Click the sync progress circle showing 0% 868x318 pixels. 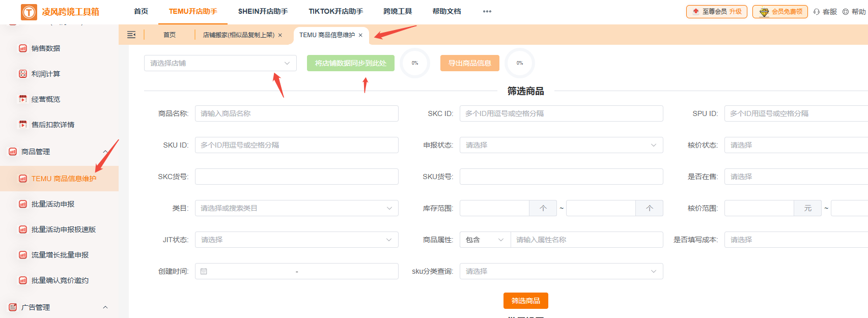click(x=415, y=63)
